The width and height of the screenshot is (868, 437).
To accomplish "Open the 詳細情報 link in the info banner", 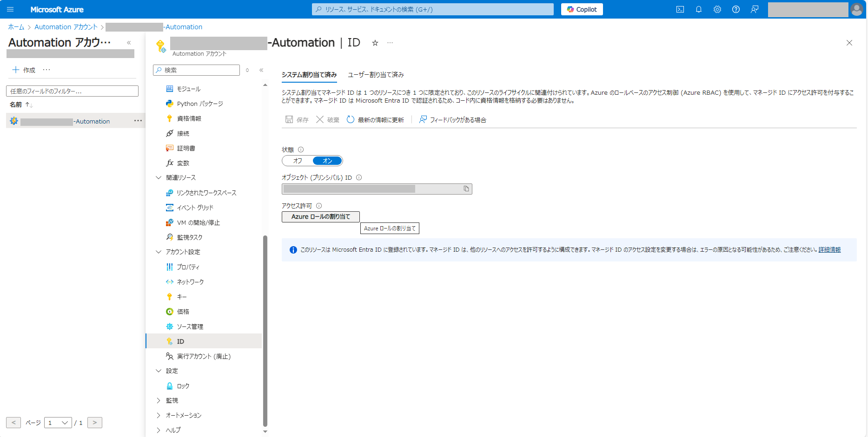I will (x=829, y=249).
